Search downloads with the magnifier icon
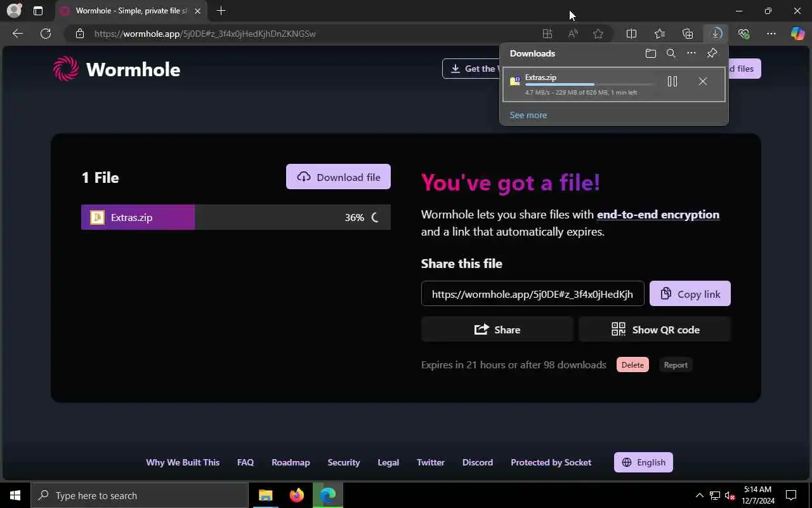The width and height of the screenshot is (812, 508). [x=671, y=53]
